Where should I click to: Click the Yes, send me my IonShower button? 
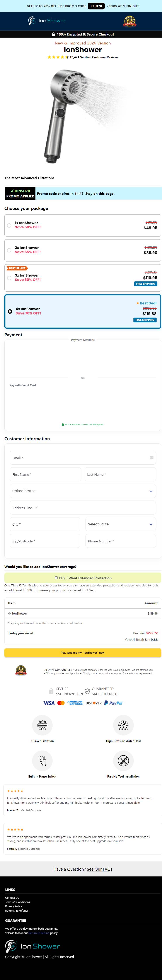point(82,652)
